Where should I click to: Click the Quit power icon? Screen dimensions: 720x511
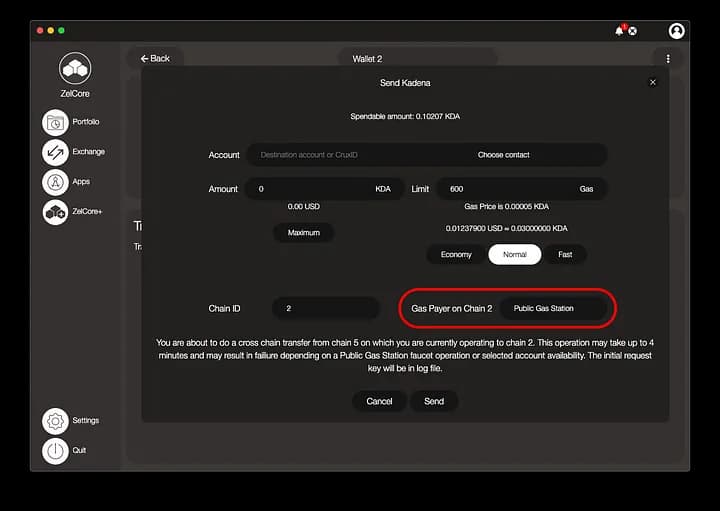[x=55, y=451]
